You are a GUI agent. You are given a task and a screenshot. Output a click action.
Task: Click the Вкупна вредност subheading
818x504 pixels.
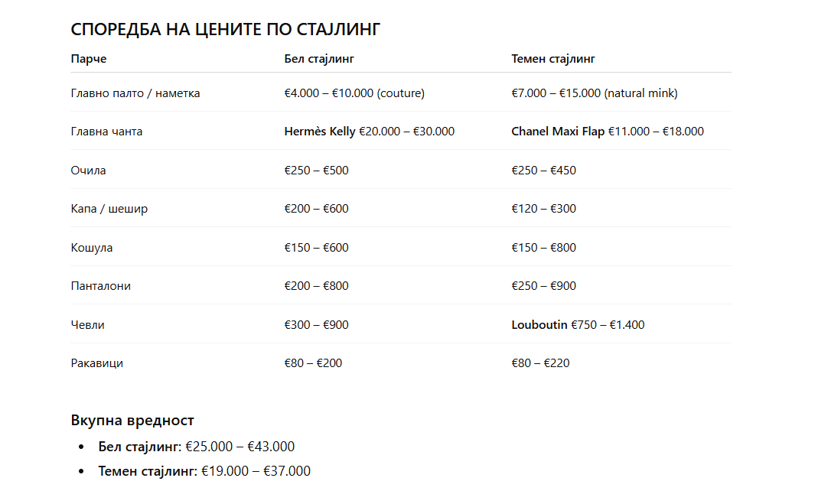132,421
